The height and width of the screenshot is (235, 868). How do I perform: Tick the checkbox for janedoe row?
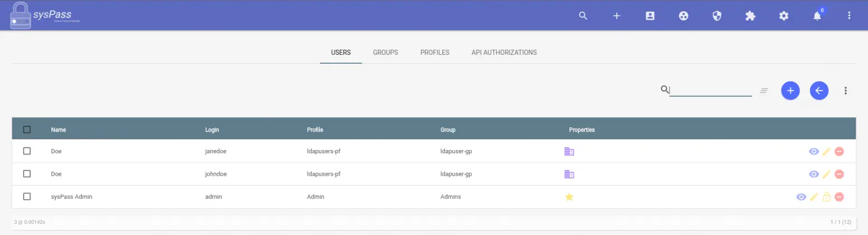[x=27, y=151]
